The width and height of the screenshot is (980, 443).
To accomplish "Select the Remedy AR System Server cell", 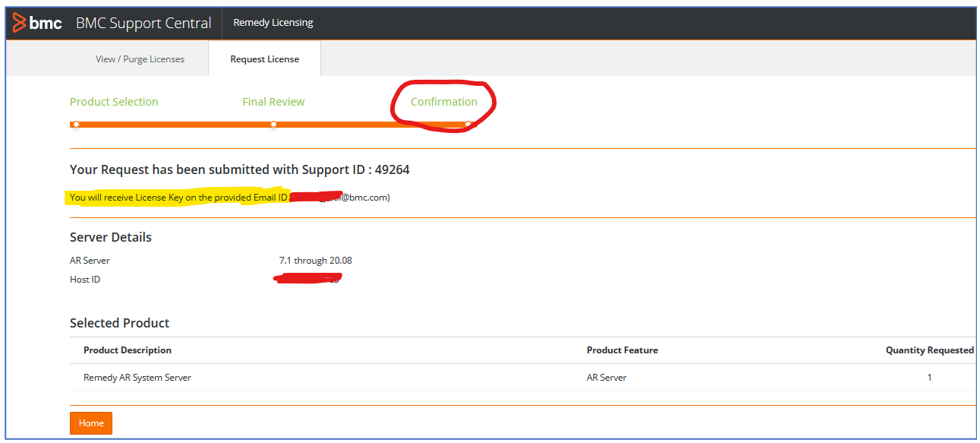I will (137, 378).
